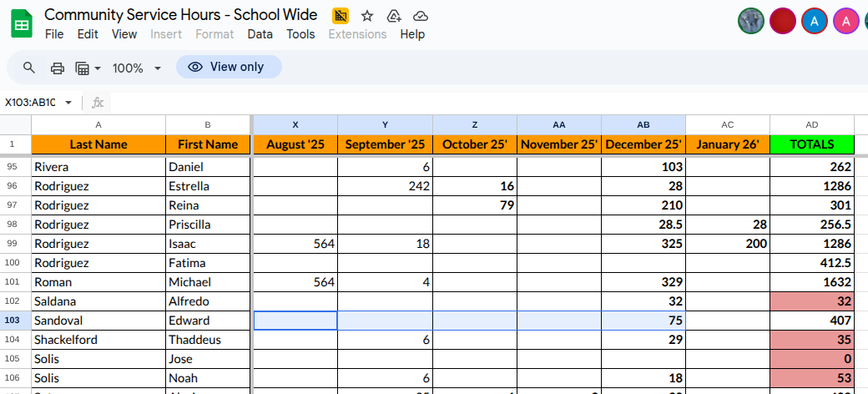The width and height of the screenshot is (868, 394).
Task: Open the Tools menu
Action: pos(300,34)
